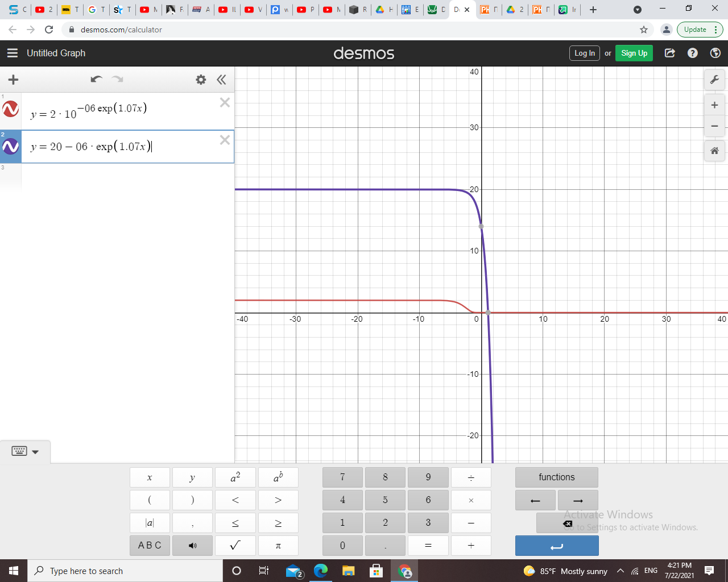Toggle visibility of the purple expression 2
Screen dimensions: 728x582
pyautogui.click(x=11, y=147)
